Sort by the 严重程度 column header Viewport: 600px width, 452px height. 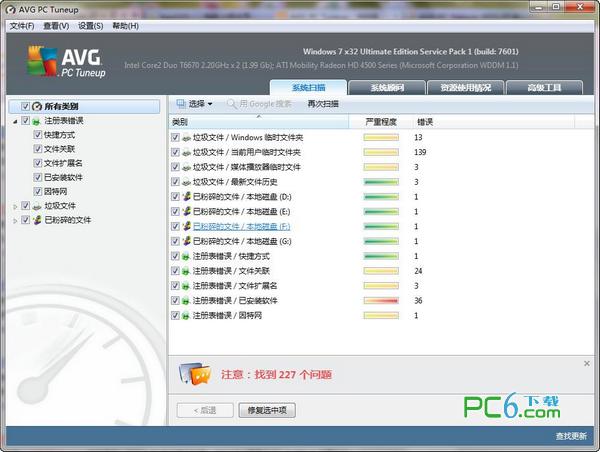pos(381,122)
